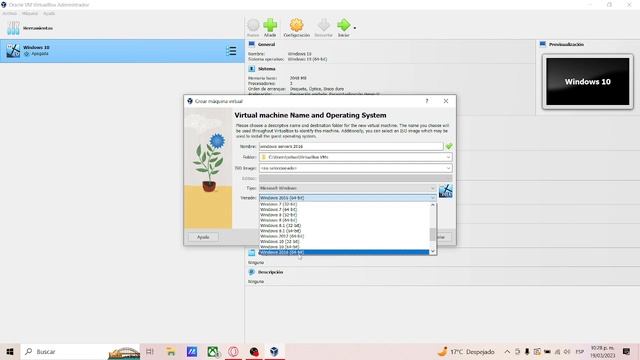Image resolution: width=640 pixels, height=360 pixels.
Task: Click version list scroll up arrow
Action: [433, 205]
